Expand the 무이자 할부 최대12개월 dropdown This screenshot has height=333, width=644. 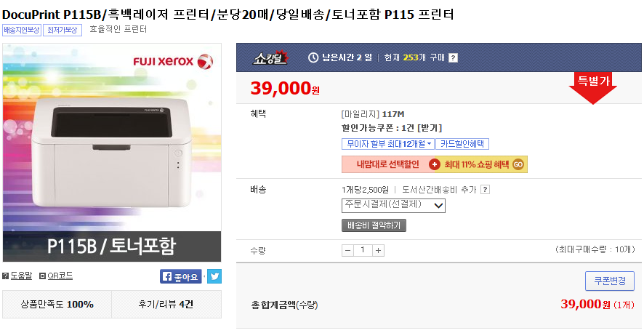[388, 144]
